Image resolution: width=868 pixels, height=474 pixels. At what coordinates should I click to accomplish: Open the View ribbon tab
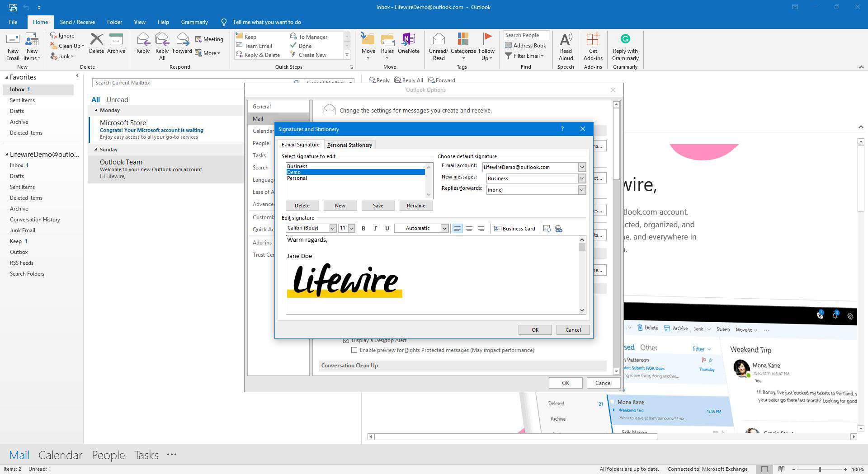click(x=140, y=22)
